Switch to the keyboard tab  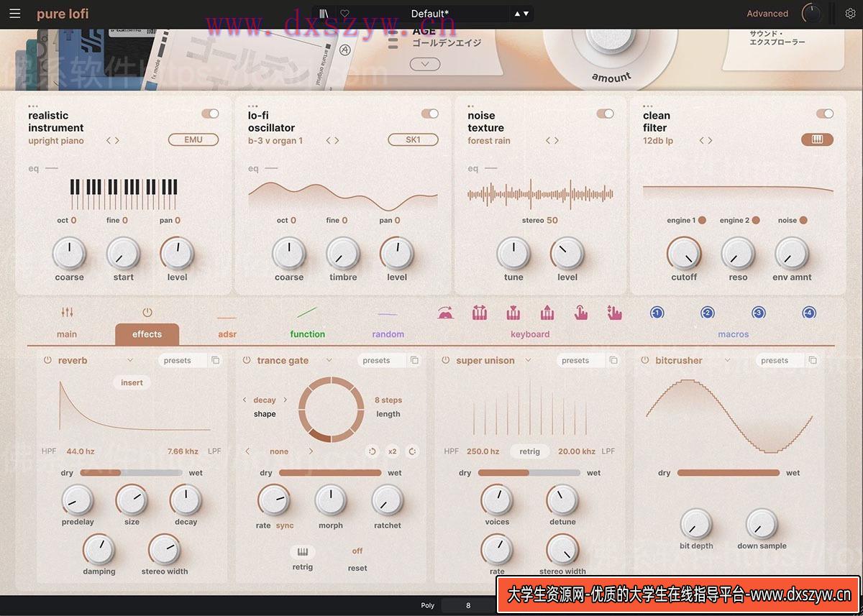pos(530,334)
